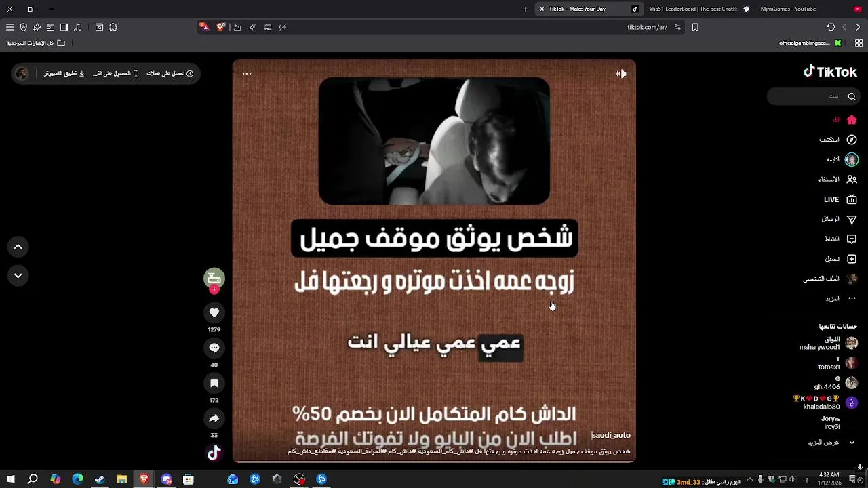The height and width of the screenshot is (488, 868).
Task: Open the media control music note icon
Action: coord(78,27)
